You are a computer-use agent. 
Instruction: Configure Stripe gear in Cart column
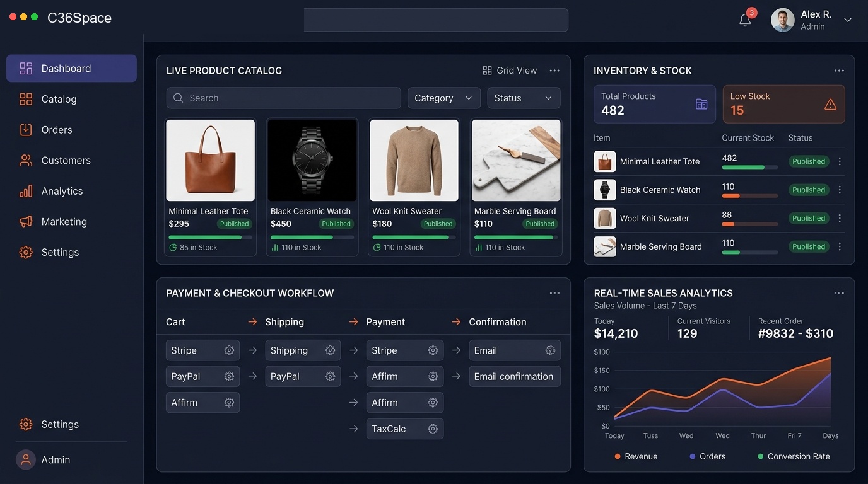pyautogui.click(x=229, y=350)
